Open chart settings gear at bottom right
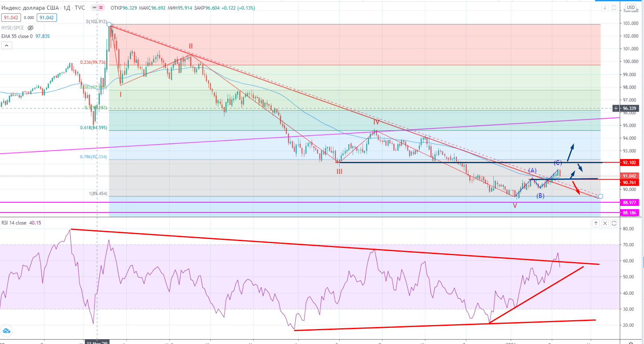 click(631, 342)
